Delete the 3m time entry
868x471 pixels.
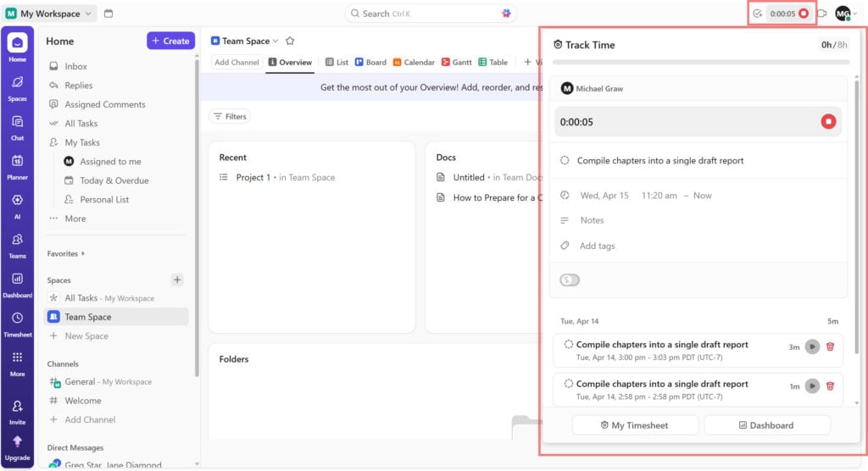[x=830, y=347]
